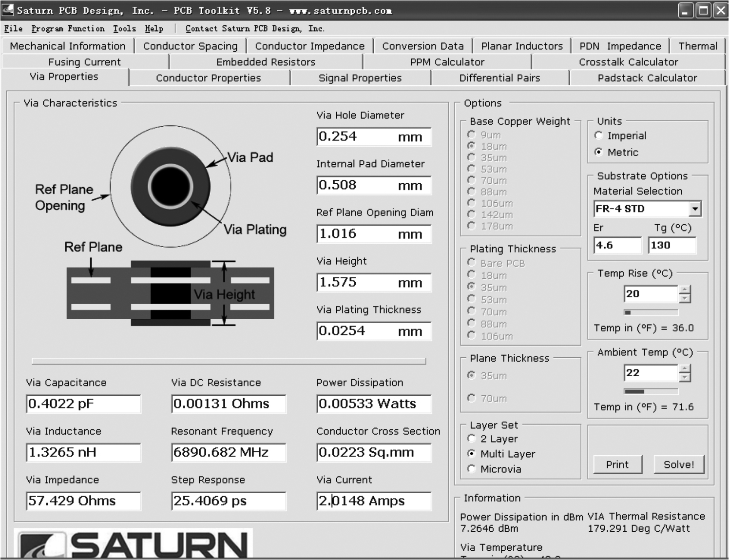Select Imperial units option
Screen dimensions: 729x560
[x=599, y=136]
